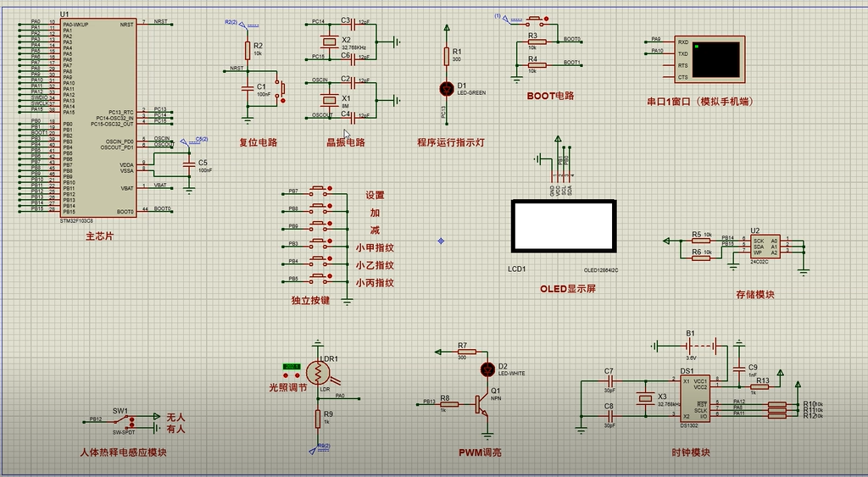868x477 pixels.
Task: Select capacitor C3 near PC14
Action: [353, 25]
